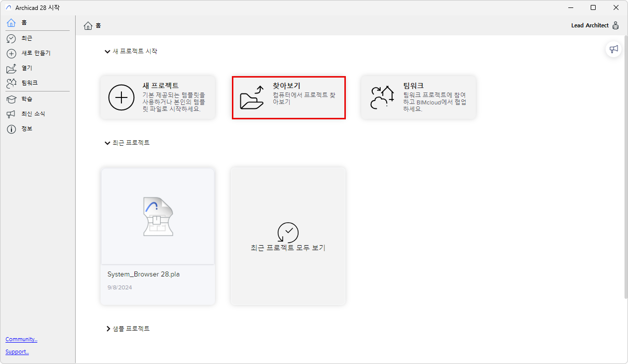
Task: Click the open-folder icon beside 열기
Action: click(11, 68)
